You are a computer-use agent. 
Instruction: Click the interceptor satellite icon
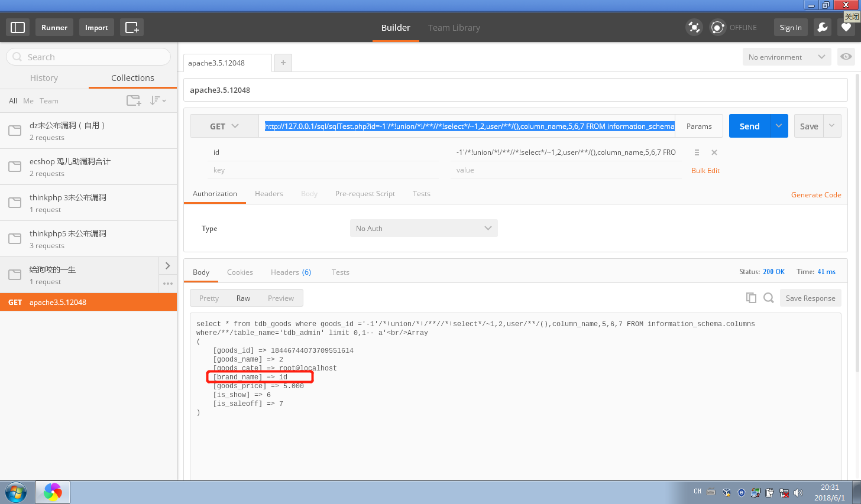[x=694, y=27]
